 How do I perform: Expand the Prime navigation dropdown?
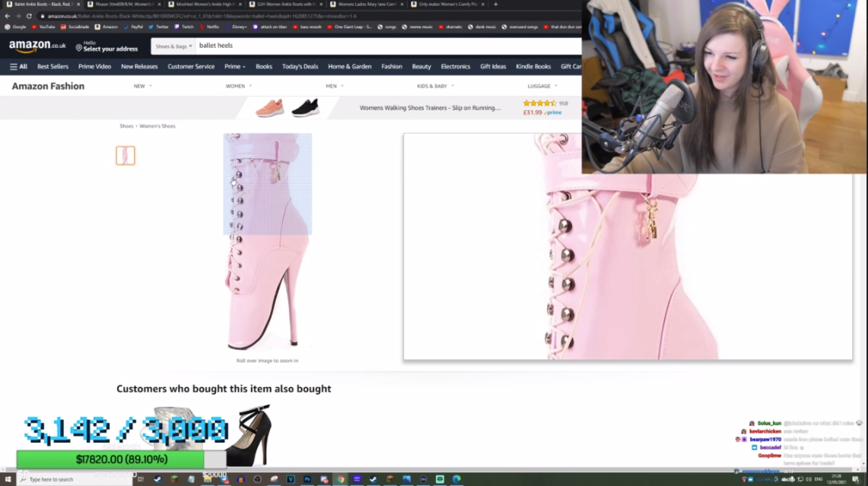pos(235,66)
